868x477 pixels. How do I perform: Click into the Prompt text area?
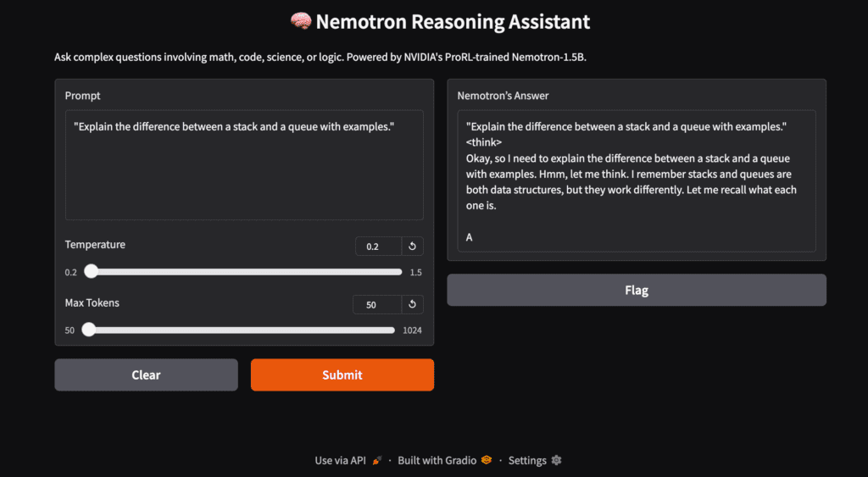(x=244, y=165)
